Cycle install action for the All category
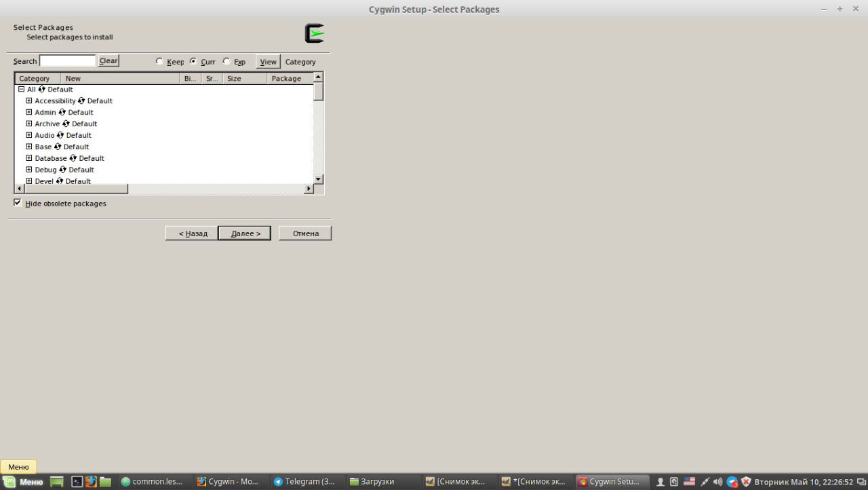The width and height of the screenshot is (868, 490). pyautogui.click(x=42, y=90)
